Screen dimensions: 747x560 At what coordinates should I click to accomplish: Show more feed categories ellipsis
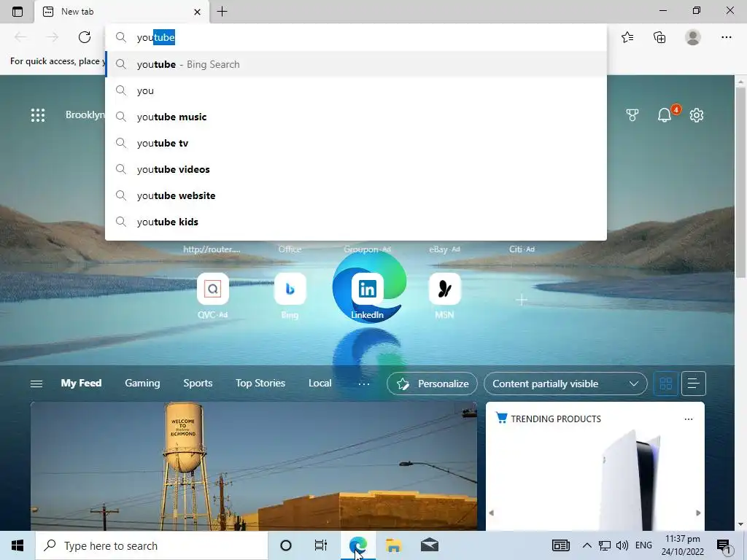coord(363,384)
